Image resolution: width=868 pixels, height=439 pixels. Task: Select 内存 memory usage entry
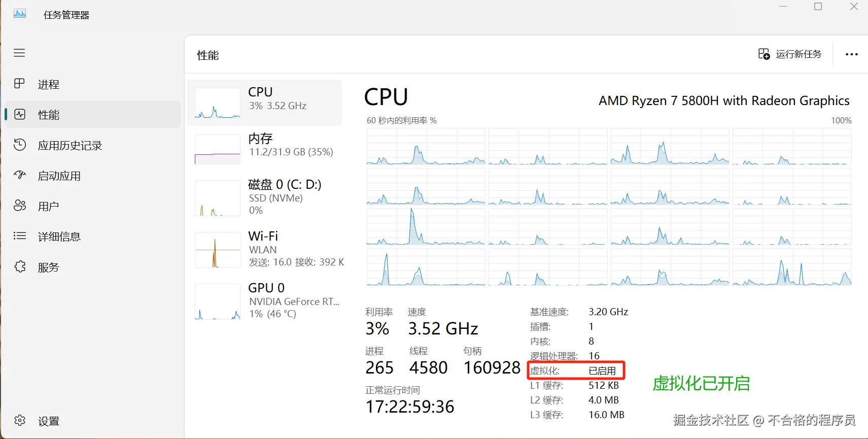point(265,149)
